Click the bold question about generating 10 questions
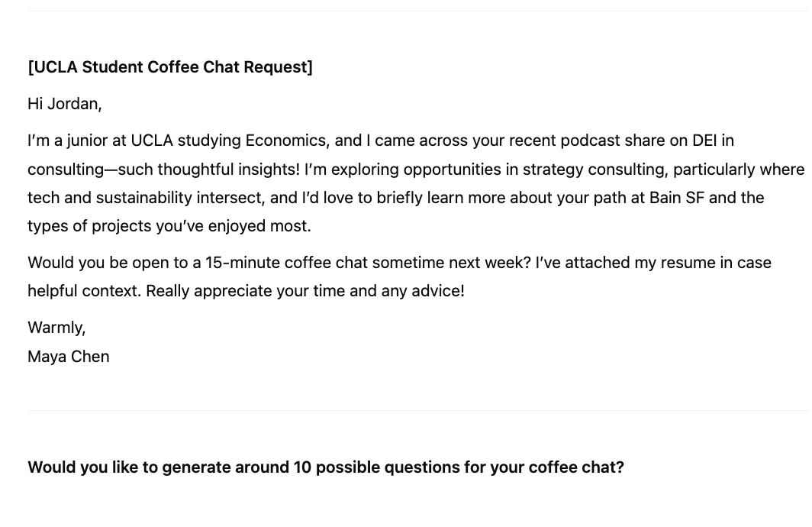The image size is (812, 527). pos(326,467)
